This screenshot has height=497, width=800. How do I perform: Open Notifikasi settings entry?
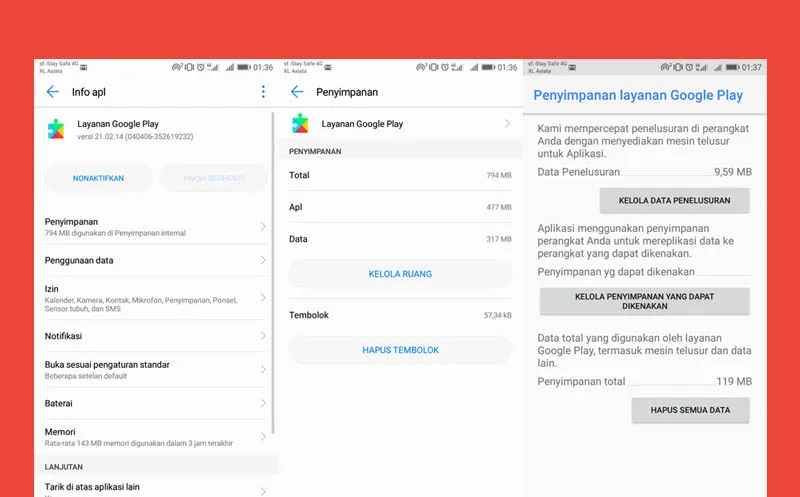coord(150,336)
